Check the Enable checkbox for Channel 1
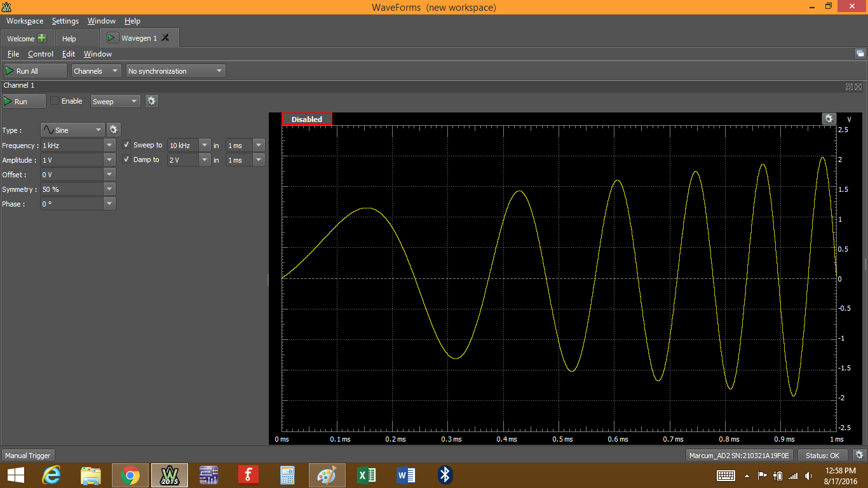This screenshot has height=488, width=868. [x=54, y=100]
